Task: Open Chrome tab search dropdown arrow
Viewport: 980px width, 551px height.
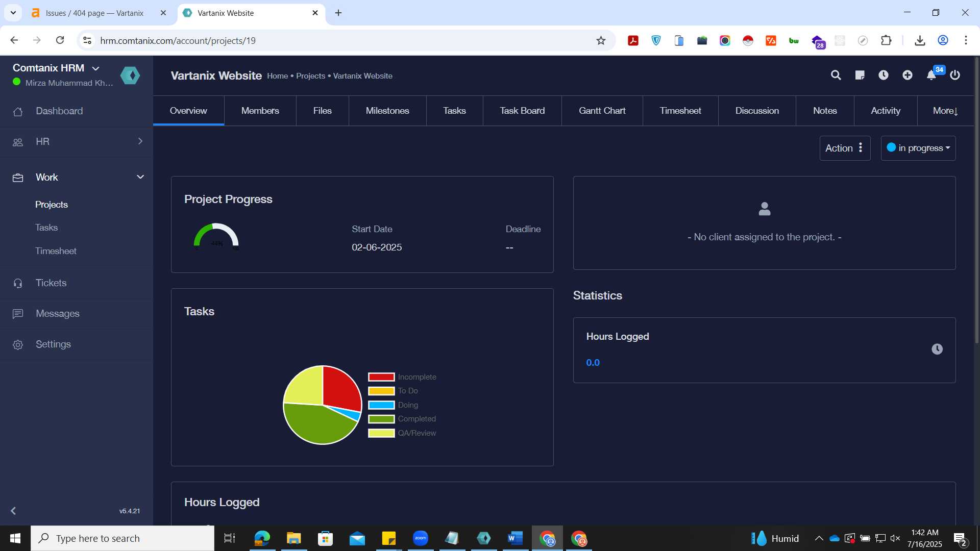Action: (13, 13)
